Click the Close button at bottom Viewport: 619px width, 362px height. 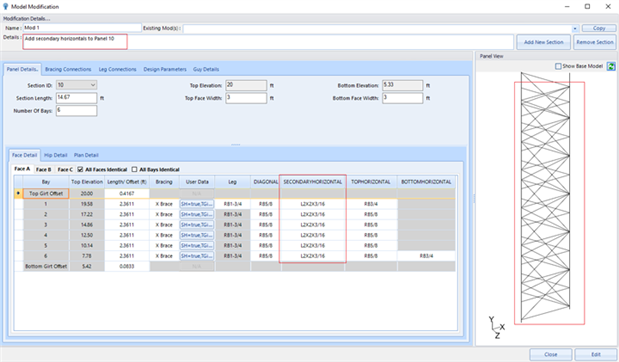pyautogui.click(x=550, y=354)
